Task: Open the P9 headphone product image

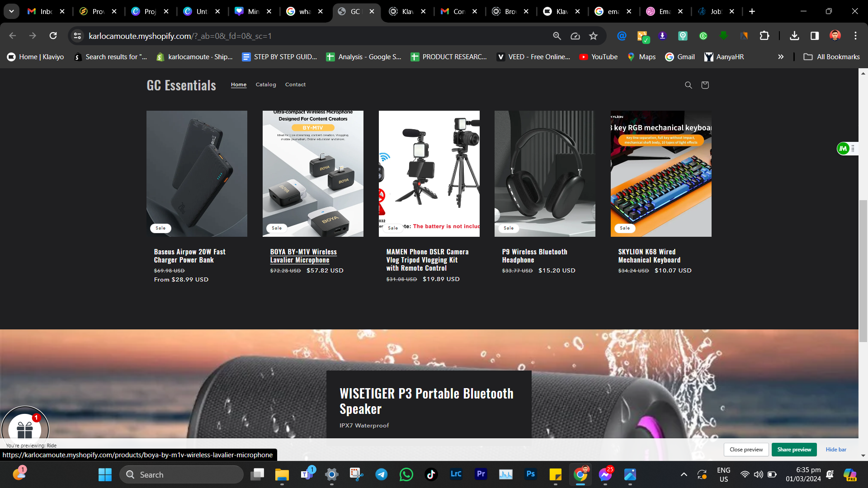Action: [x=545, y=174]
